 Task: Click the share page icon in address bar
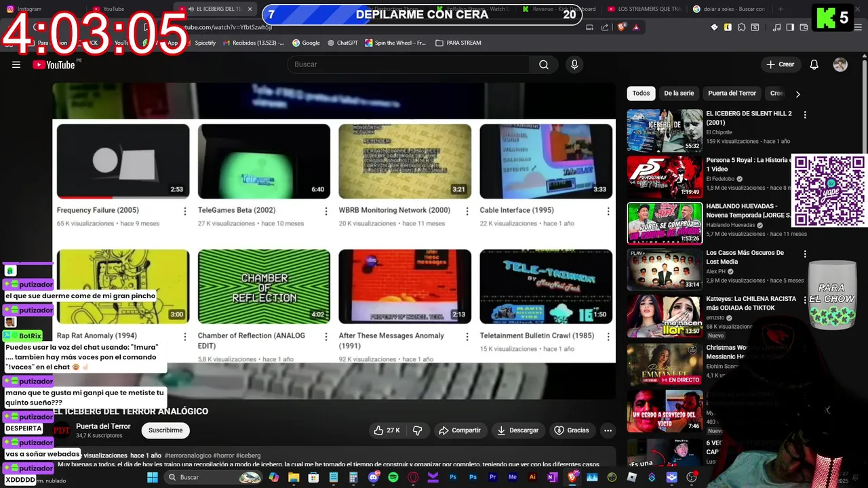coord(605,27)
